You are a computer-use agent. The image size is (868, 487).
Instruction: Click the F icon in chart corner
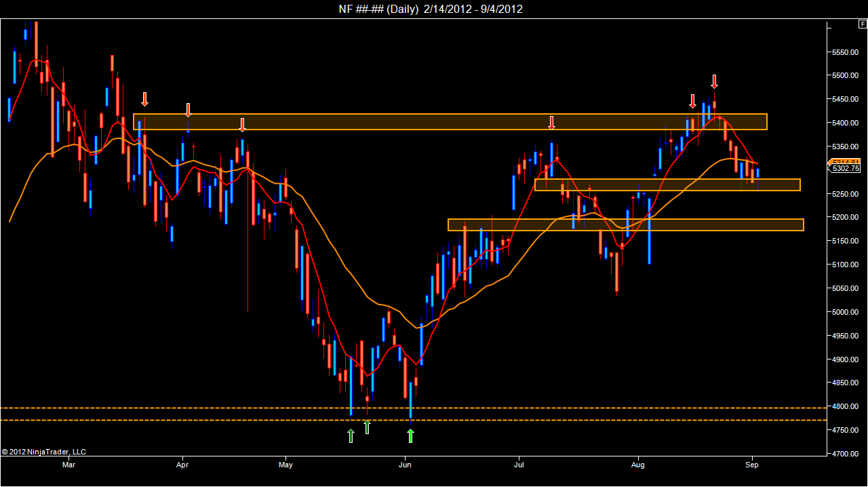[863, 24]
